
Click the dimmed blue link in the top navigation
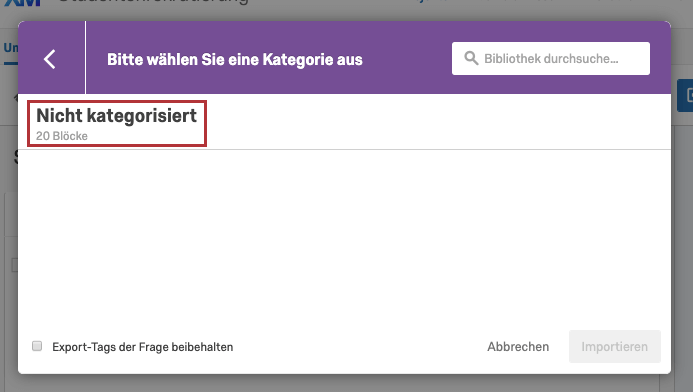422,1
